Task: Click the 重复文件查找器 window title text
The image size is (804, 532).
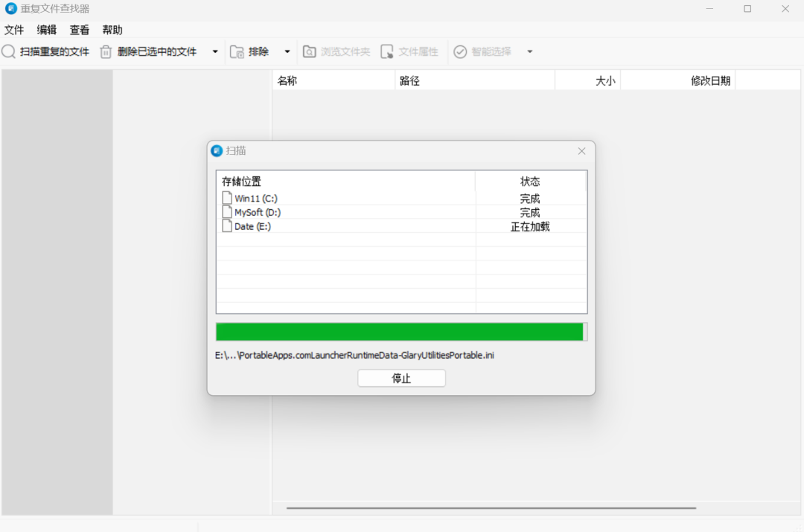Action: click(55, 9)
